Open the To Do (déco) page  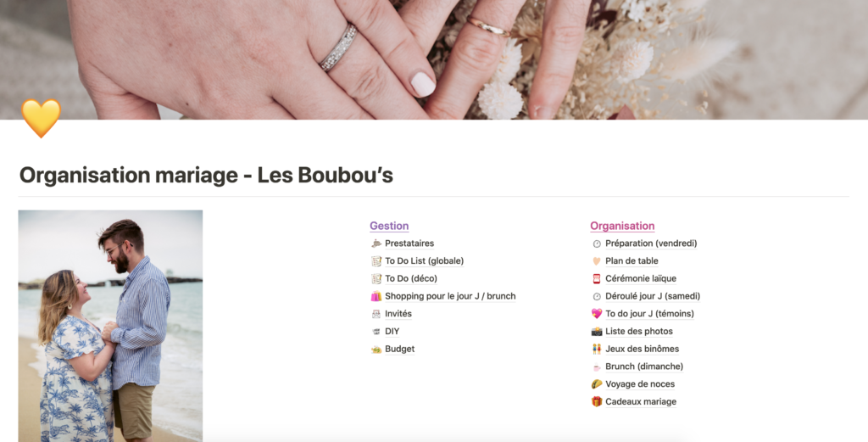411,278
